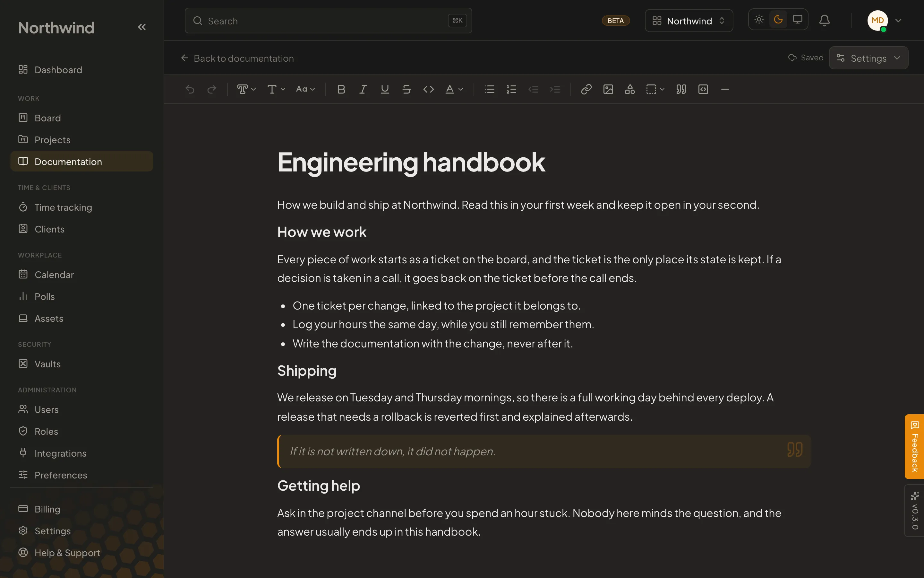Click the v0.3.0 version badge
The height and width of the screenshot is (578, 924).
[x=914, y=511]
